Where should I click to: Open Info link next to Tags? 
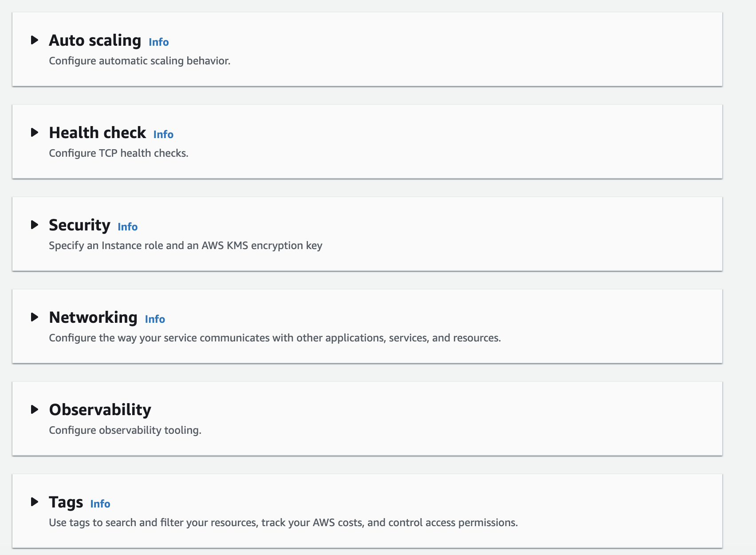coord(100,504)
